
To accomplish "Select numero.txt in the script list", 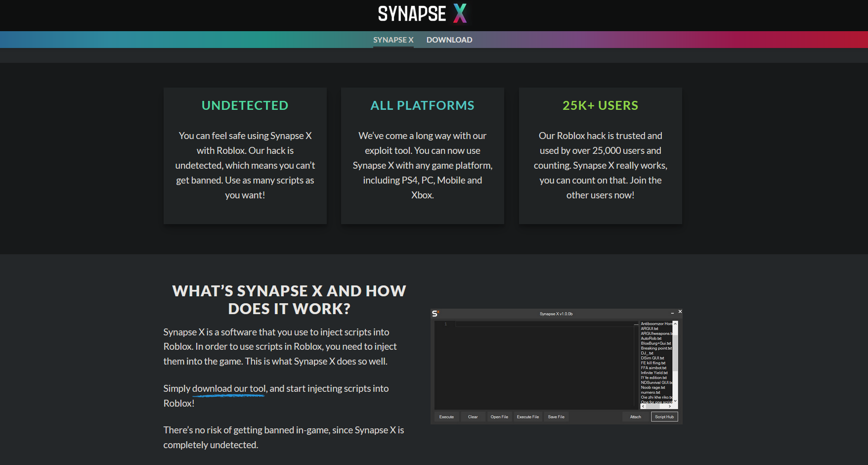I will pyautogui.click(x=651, y=392).
